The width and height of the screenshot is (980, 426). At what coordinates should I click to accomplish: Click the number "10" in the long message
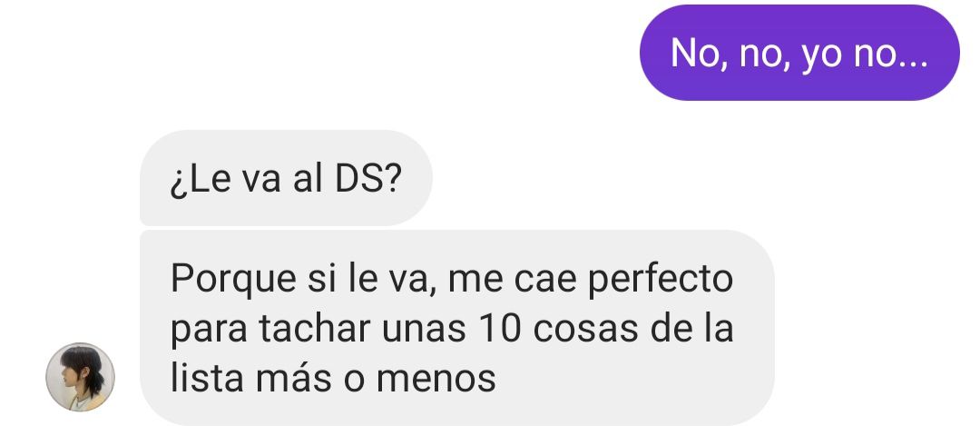[501, 329]
